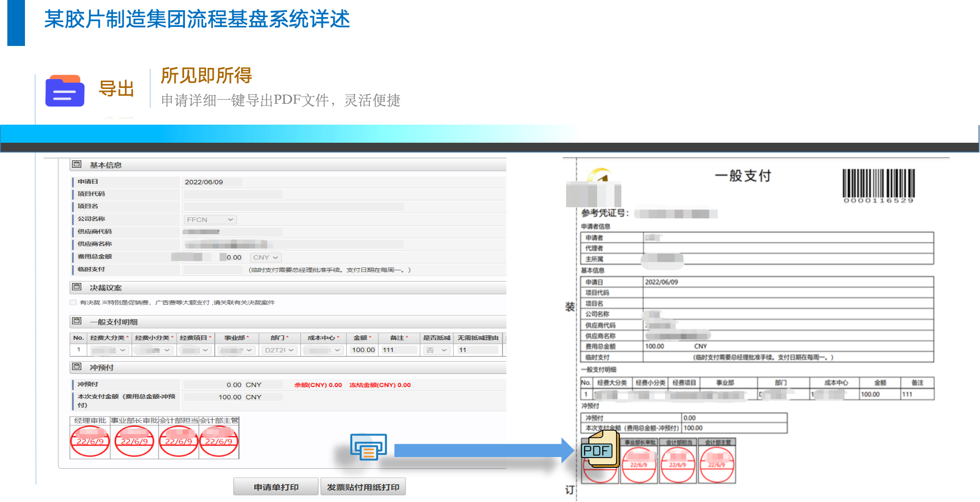Click the 决裁议案 section header icon

coord(77,287)
